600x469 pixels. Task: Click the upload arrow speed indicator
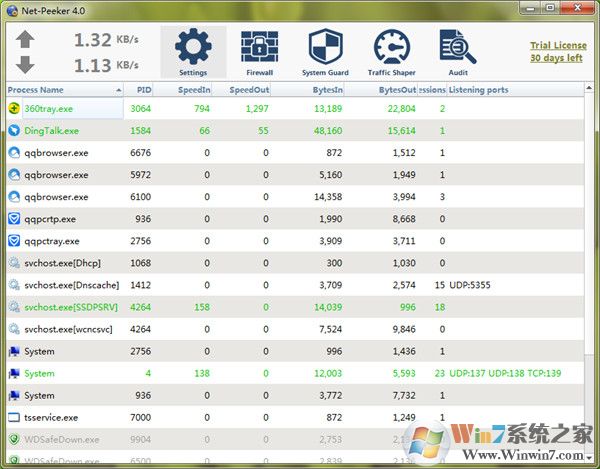(x=26, y=41)
